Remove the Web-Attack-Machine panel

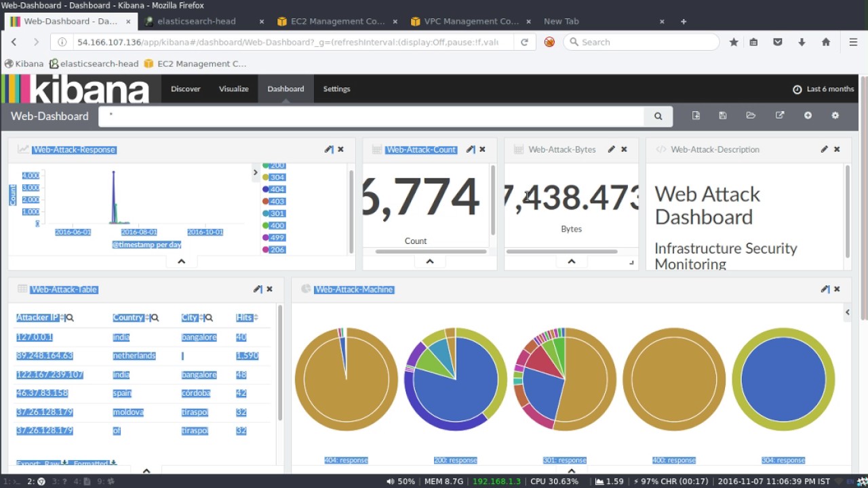tap(837, 289)
